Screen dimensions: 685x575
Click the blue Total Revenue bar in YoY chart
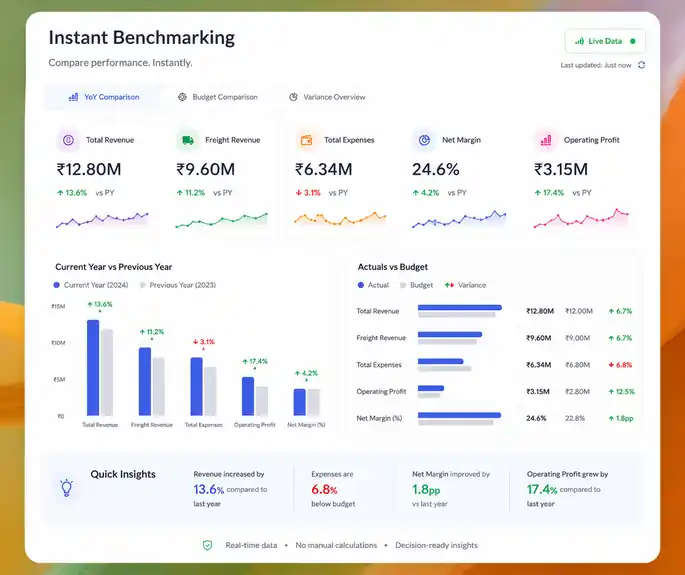pos(93,368)
